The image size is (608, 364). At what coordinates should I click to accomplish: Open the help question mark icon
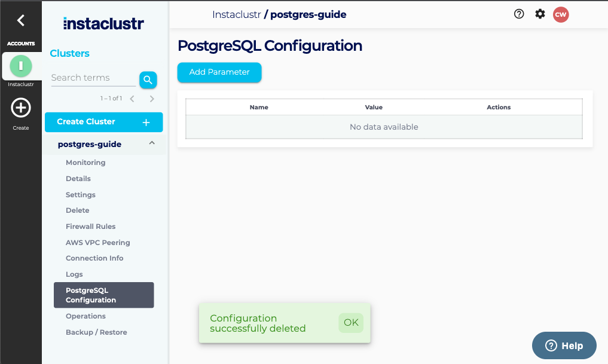[x=519, y=14]
